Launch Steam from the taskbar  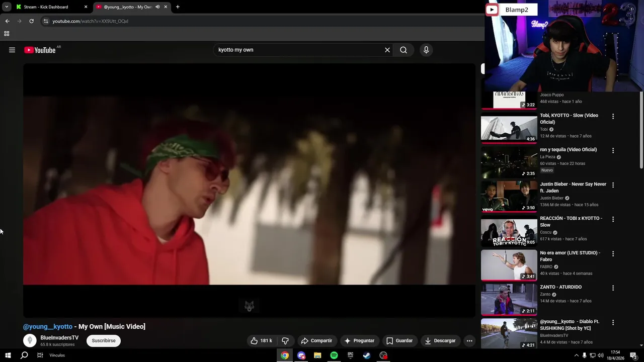pyautogui.click(x=367, y=355)
